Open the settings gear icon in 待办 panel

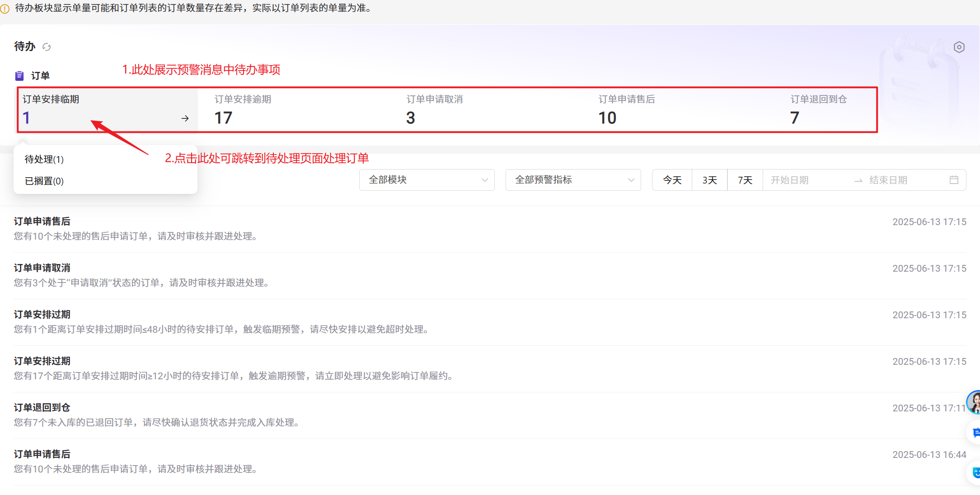959,47
